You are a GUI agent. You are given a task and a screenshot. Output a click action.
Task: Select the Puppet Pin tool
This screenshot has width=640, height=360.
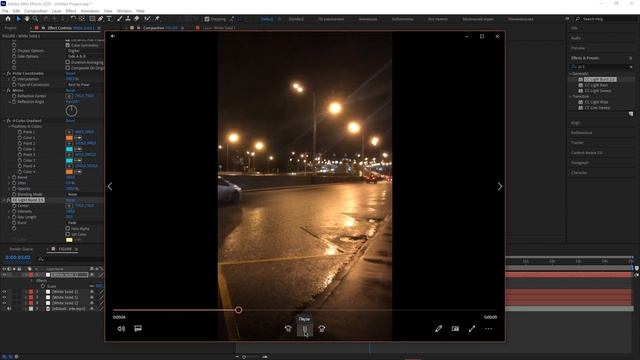click(157, 19)
